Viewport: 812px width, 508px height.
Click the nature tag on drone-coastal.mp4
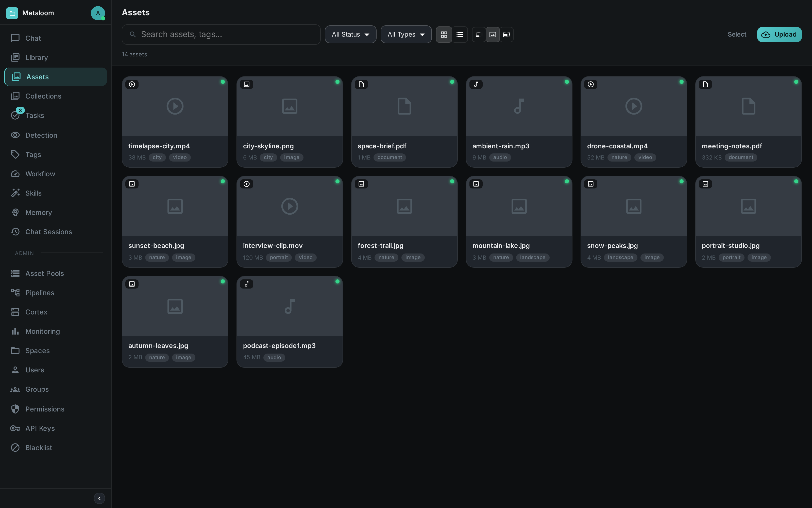coord(619,157)
